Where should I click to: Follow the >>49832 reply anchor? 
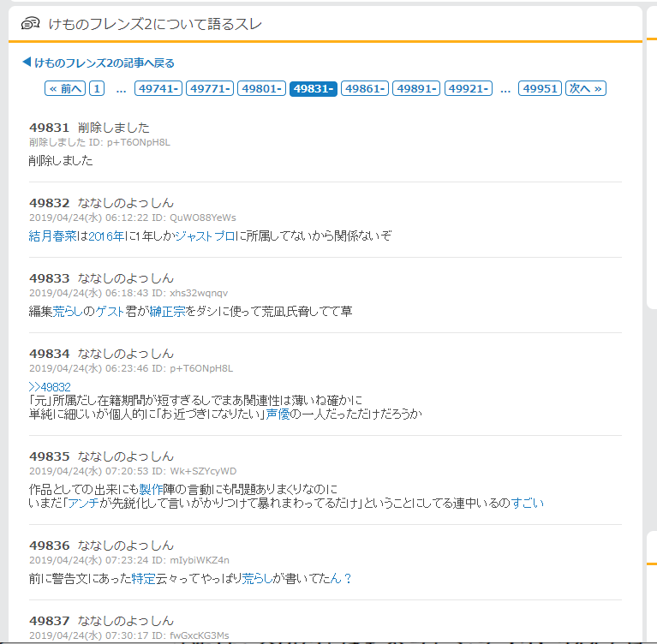(x=50, y=387)
